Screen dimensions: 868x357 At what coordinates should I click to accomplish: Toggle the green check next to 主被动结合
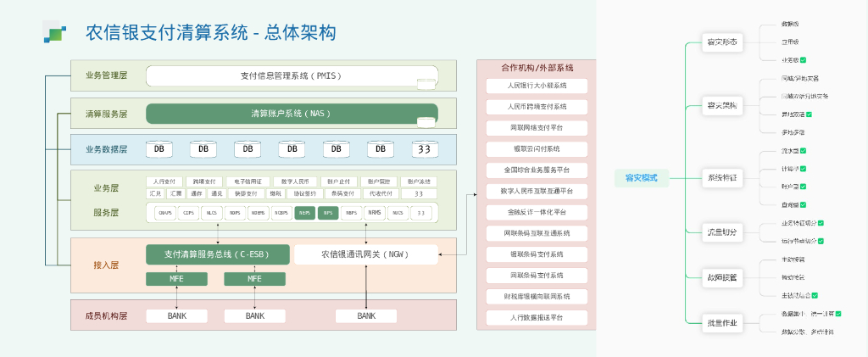click(815, 296)
